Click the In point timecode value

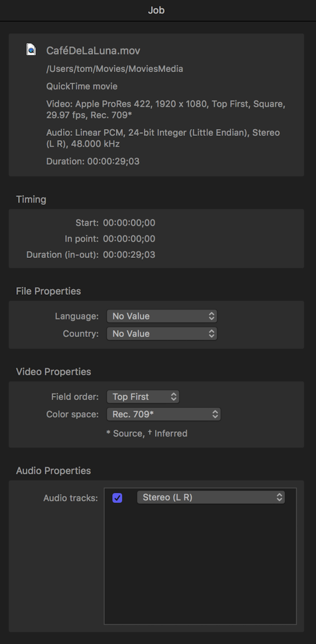(x=129, y=239)
